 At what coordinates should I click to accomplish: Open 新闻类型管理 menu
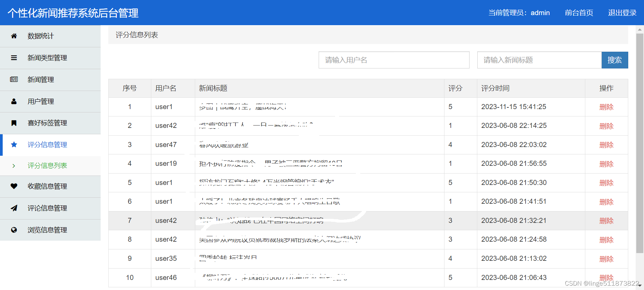click(x=50, y=58)
